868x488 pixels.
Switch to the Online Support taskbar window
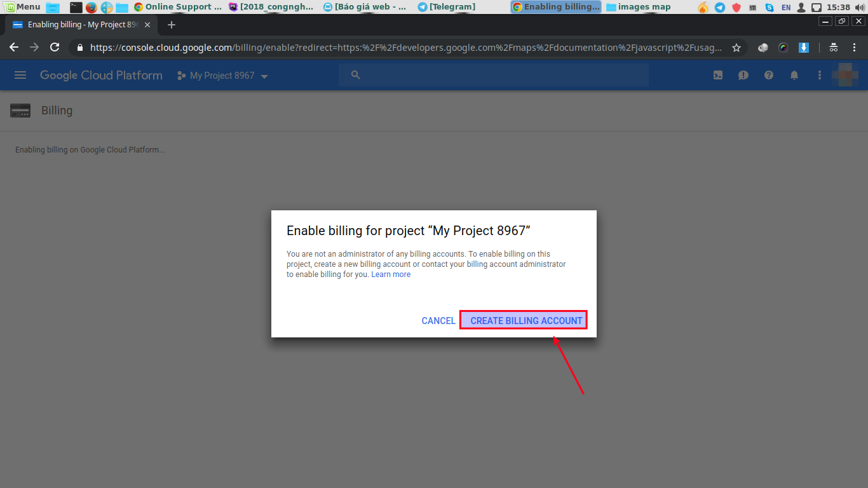(x=178, y=7)
